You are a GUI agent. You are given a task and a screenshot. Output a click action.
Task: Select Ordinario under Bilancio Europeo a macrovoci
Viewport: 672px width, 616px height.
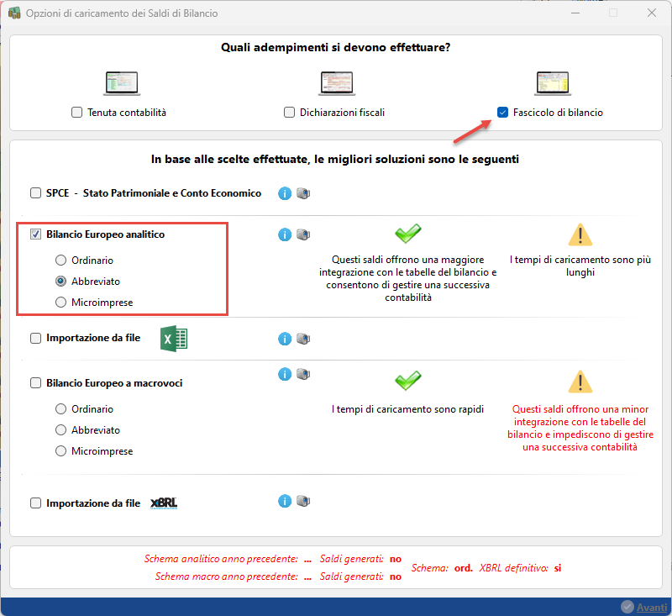coord(60,409)
